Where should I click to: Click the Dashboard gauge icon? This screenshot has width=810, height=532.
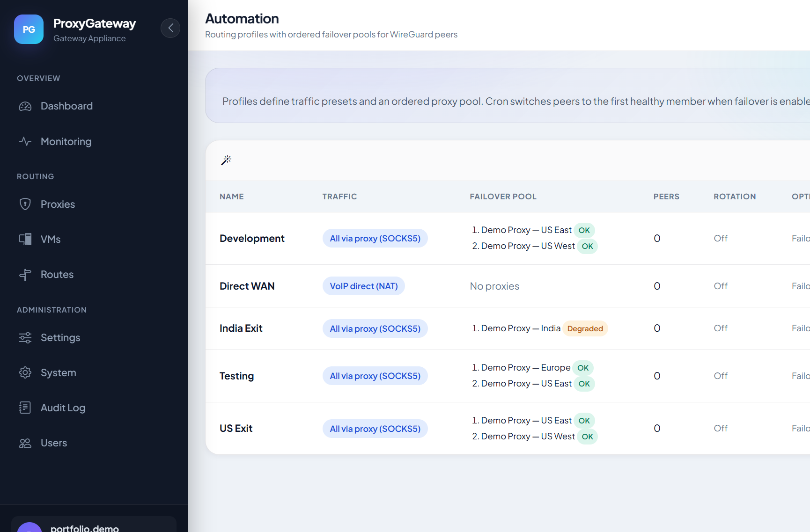(x=25, y=106)
